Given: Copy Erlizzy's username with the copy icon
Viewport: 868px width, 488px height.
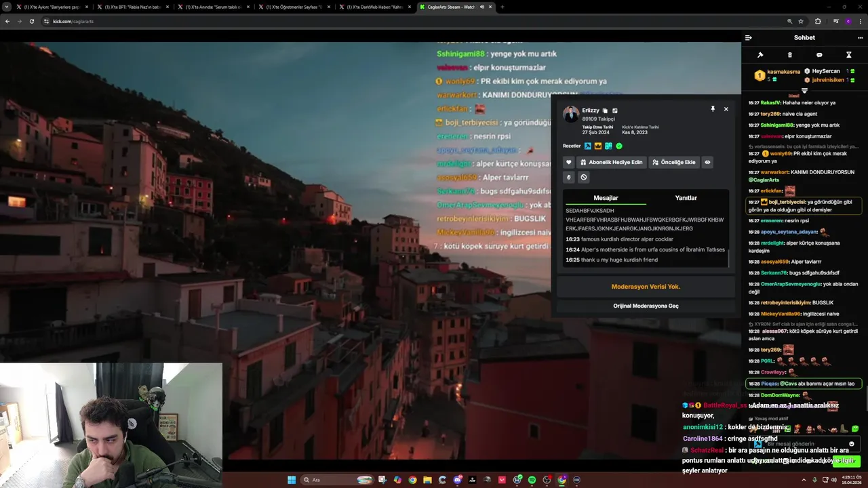Looking at the screenshot, I should click(x=606, y=110).
